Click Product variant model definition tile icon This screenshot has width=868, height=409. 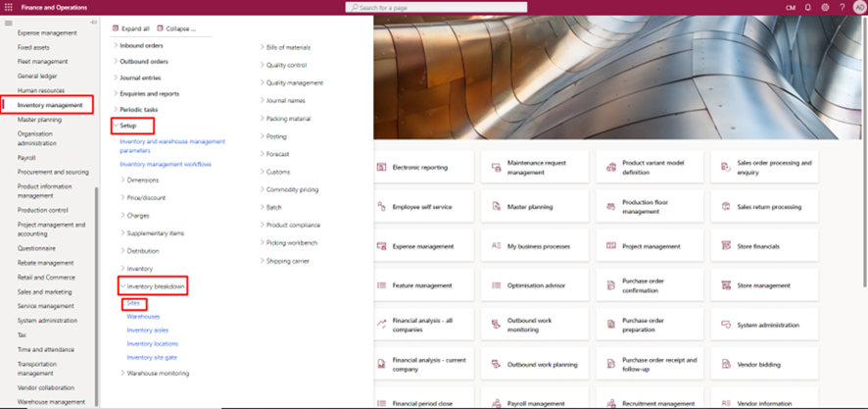click(611, 167)
